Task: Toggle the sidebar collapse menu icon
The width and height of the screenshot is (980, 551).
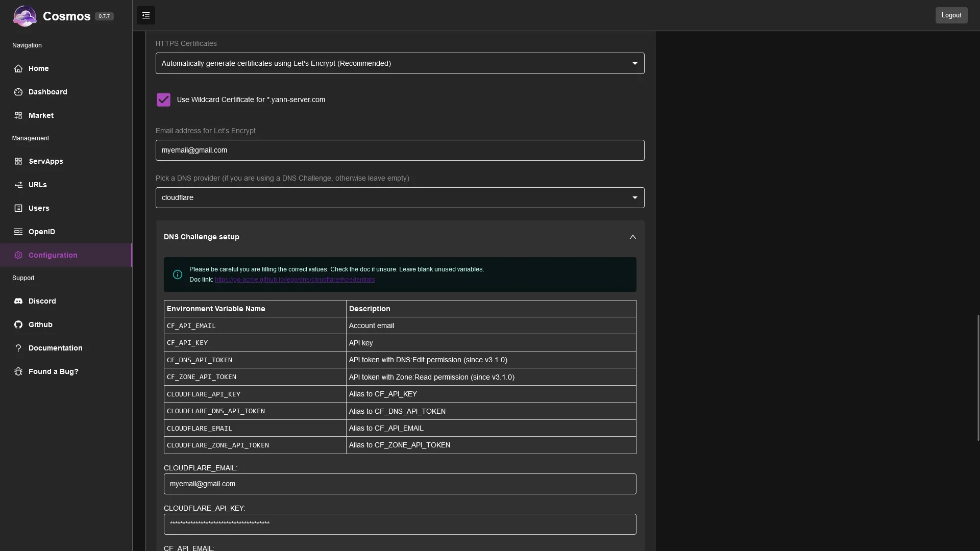Action: 146,15
